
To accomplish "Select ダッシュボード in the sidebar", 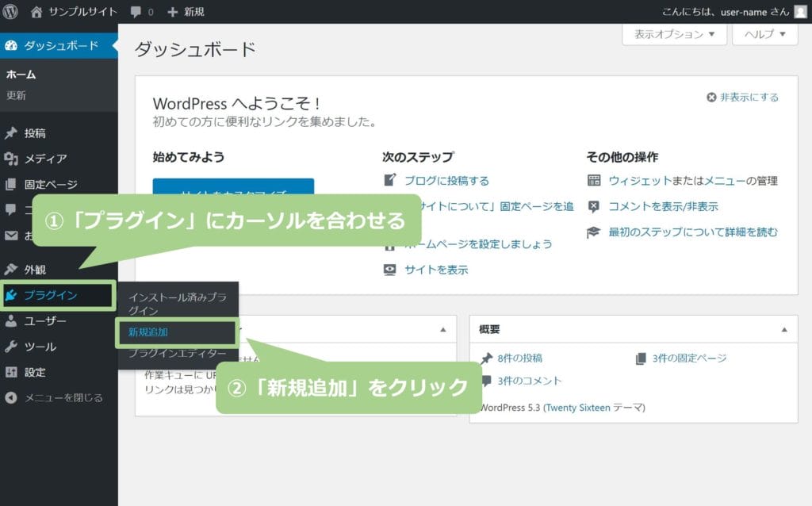I will click(x=59, y=45).
